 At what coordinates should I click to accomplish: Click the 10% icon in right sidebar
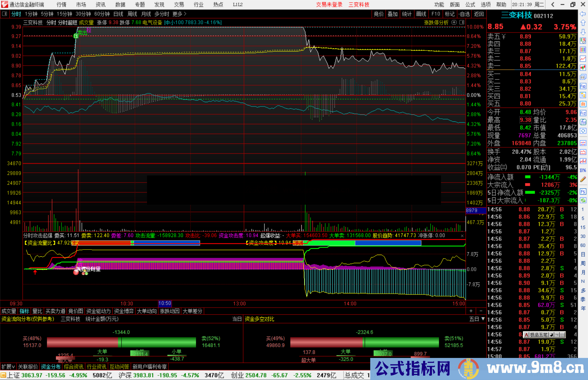pyautogui.click(x=583, y=170)
